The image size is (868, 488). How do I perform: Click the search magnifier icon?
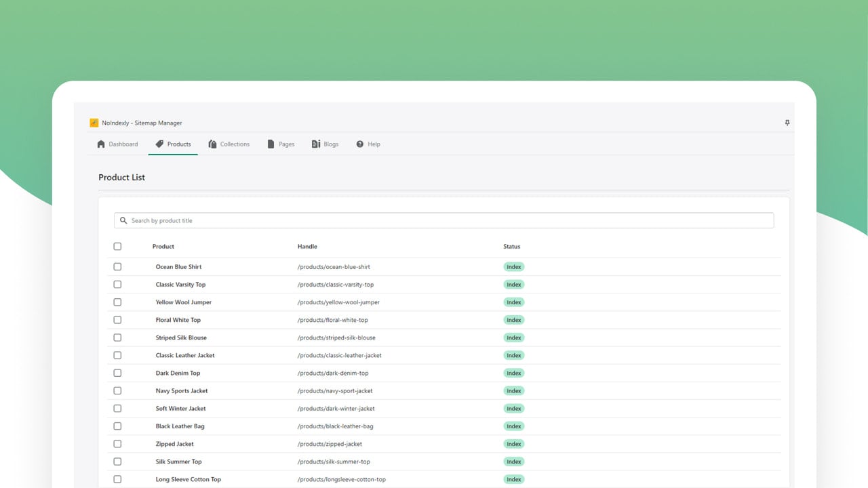pos(123,220)
